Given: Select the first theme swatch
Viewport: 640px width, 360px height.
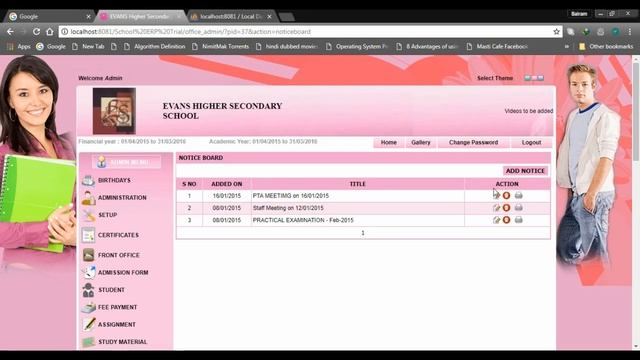Looking at the screenshot, I should click(528, 78).
